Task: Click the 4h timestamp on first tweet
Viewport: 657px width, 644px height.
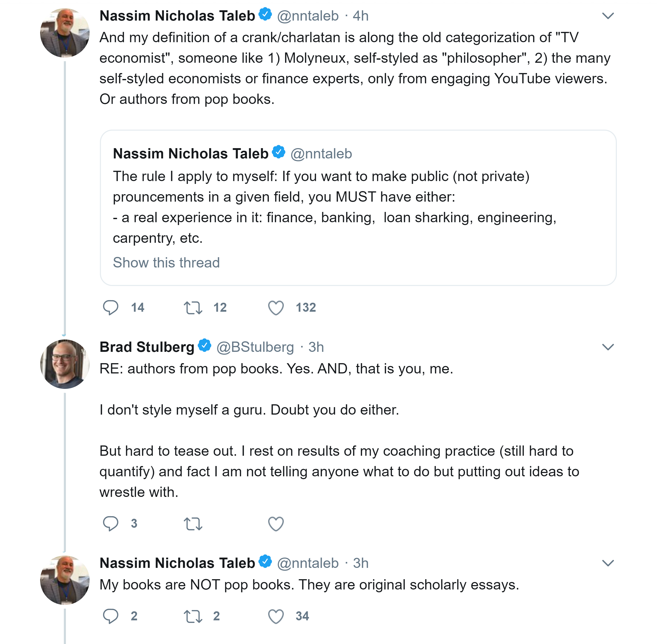Action: click(x=360, y=16)
